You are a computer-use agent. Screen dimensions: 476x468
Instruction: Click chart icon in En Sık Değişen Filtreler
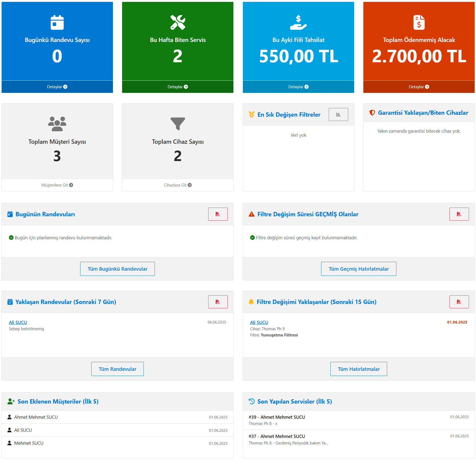338,114
